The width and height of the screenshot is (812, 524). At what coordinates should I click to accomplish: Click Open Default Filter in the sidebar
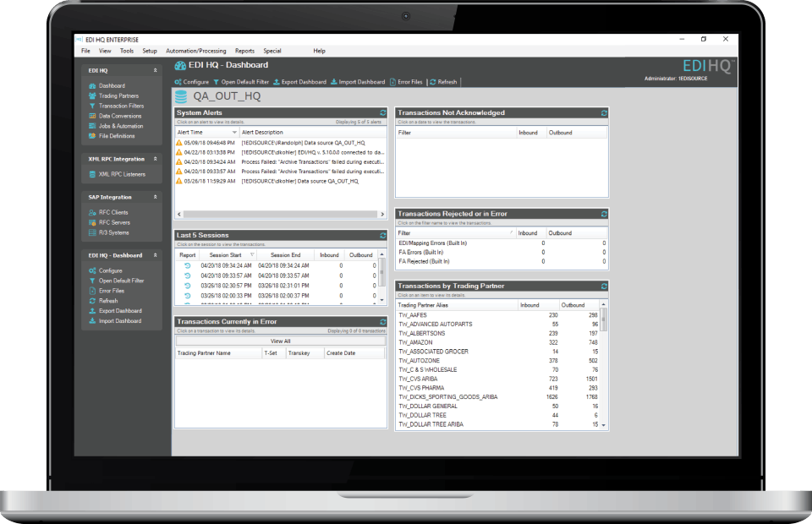coord(117,281)
